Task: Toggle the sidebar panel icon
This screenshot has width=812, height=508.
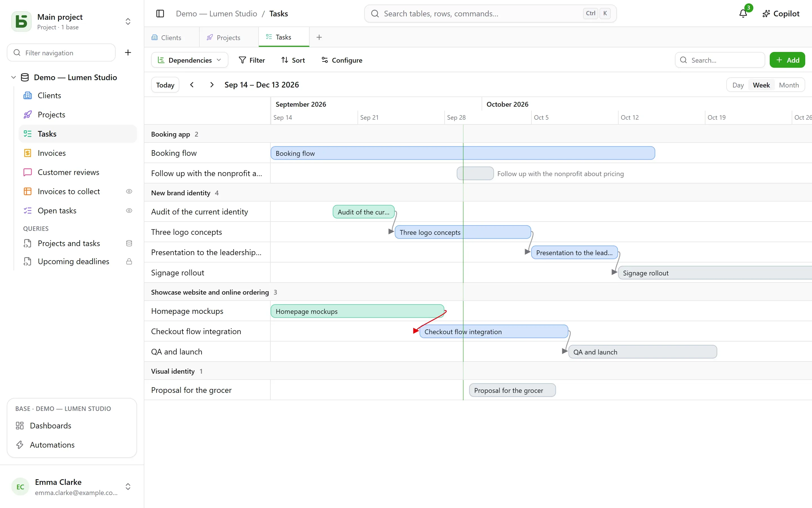Action: (x=160, y=14)
